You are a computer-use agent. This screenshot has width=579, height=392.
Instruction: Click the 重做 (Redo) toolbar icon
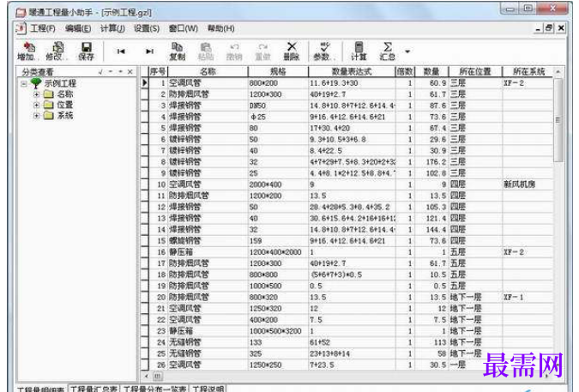click(x=262, y=51)
